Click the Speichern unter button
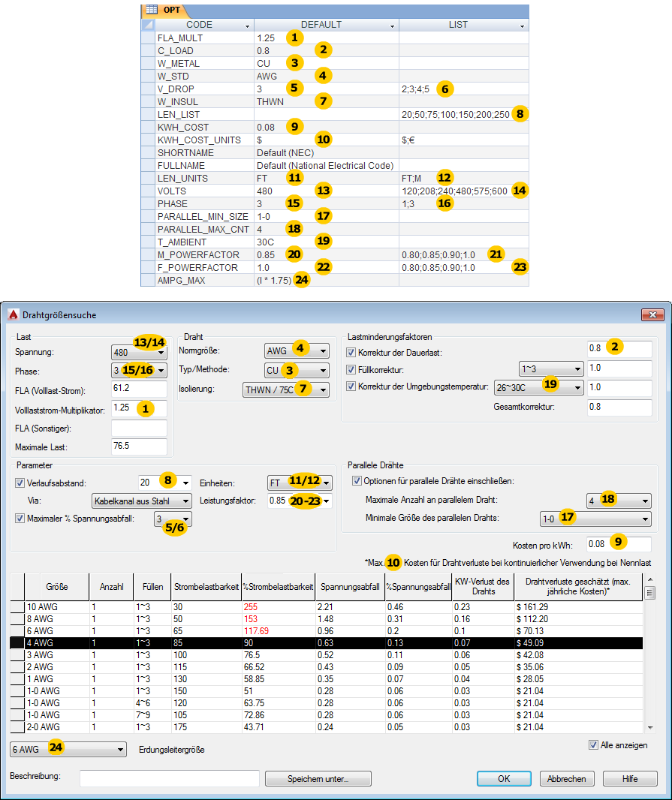This screenshot has height=800, width=672. (x=318, y=778)
